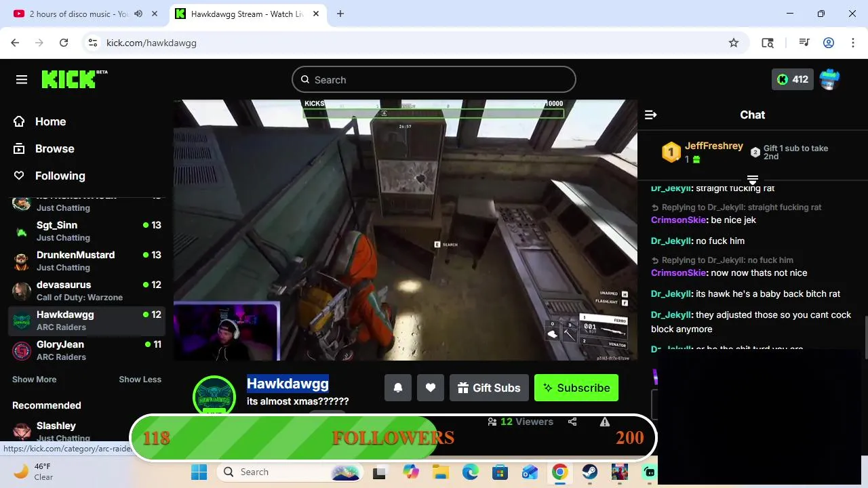Open the weather widget showing 46°F

34,472
